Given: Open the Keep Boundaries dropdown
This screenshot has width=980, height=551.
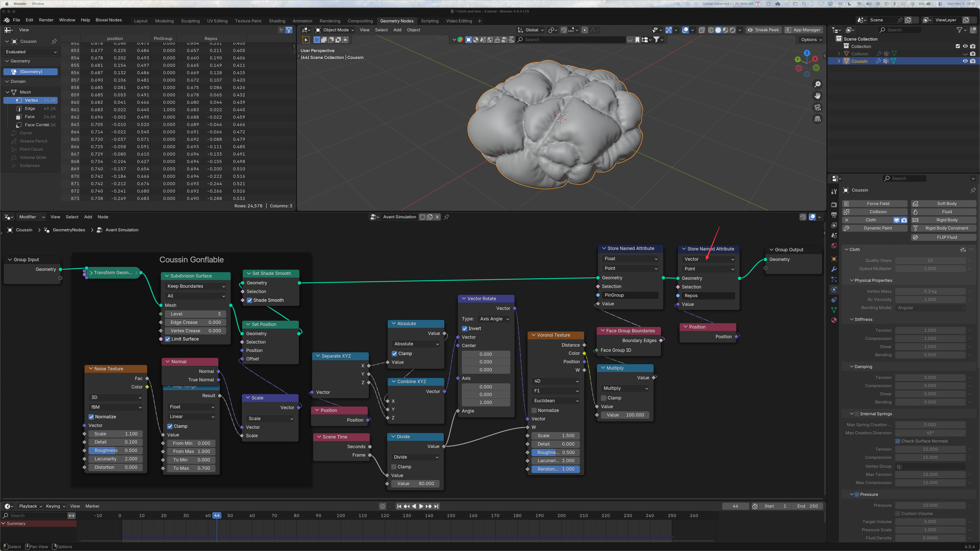Looking at the screenshot, I should [x=196, y=286].
